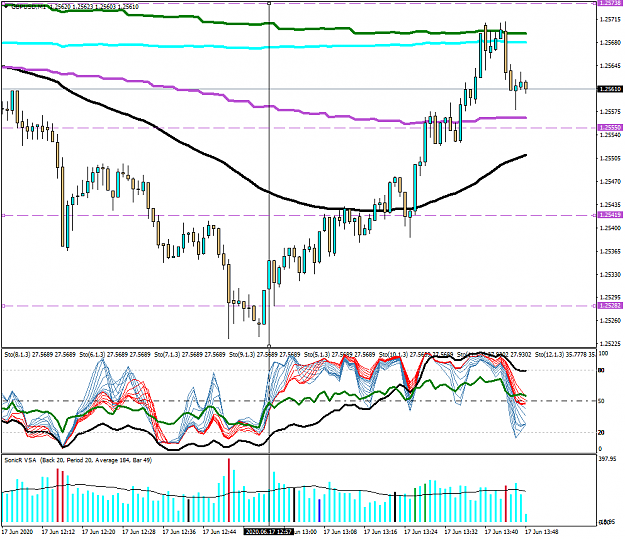The height and width of the screenshot is (539, 625).
Task: Click the 1.25225 price scale value
Action: click(x=610, y=344)
